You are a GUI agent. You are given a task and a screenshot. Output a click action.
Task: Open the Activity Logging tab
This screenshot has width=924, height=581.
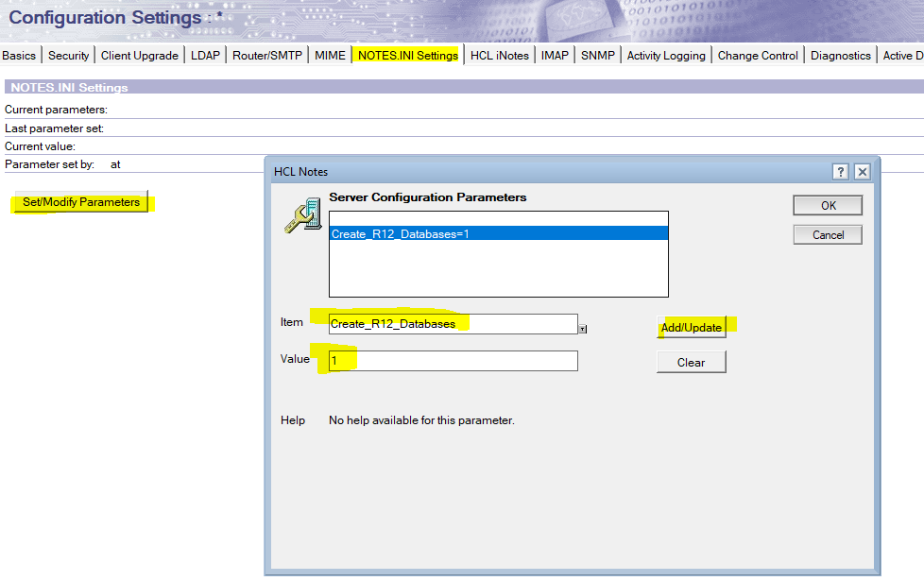click(666, 56)
